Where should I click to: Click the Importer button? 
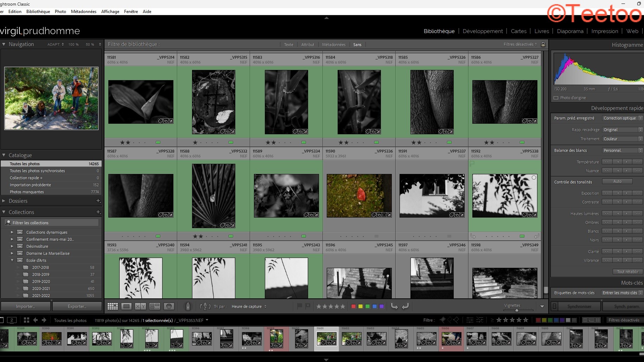26,306
